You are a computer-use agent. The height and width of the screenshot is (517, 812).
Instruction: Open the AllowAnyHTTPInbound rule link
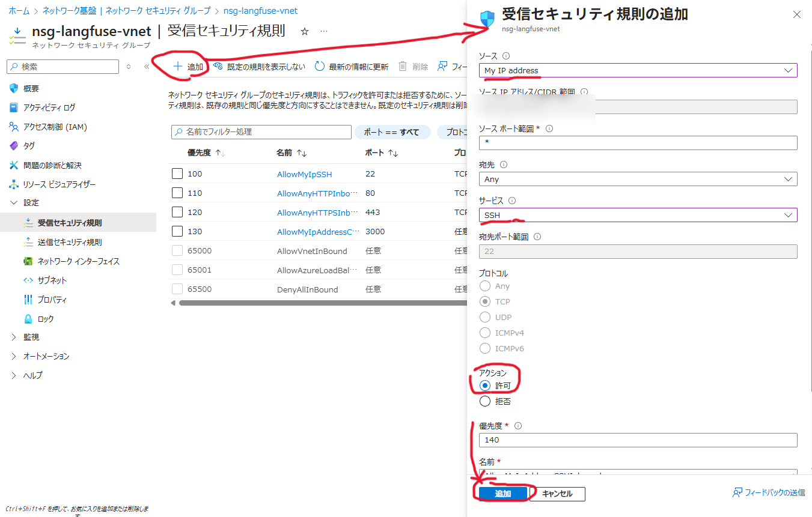point(317,193)
